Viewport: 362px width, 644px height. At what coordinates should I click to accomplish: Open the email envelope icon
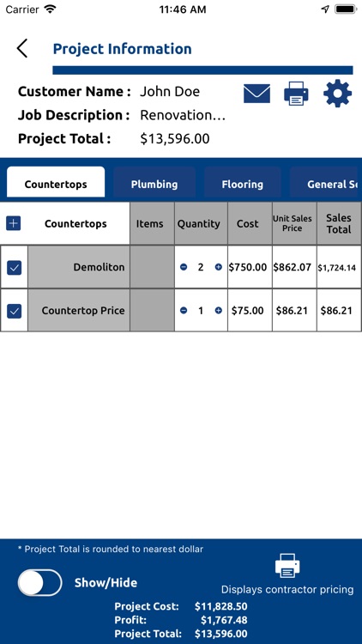(257, 94)
